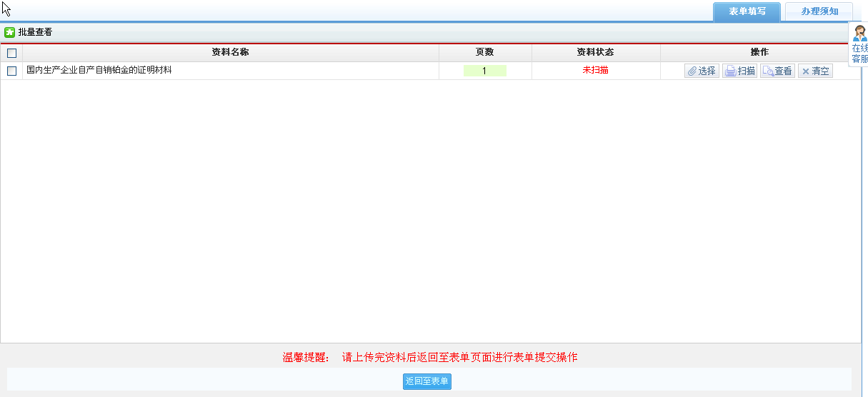Select the 国内生产企业自产自销铂金的证明材料 row name

(99, 70)
